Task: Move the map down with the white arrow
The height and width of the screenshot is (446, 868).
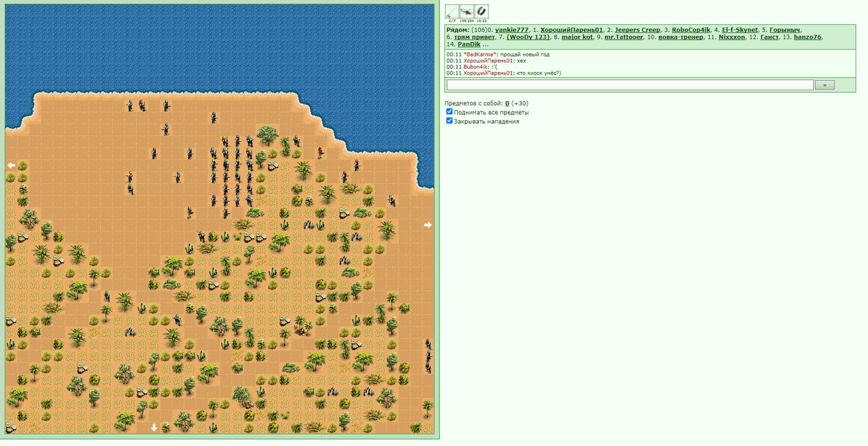Action: (154, 428)
